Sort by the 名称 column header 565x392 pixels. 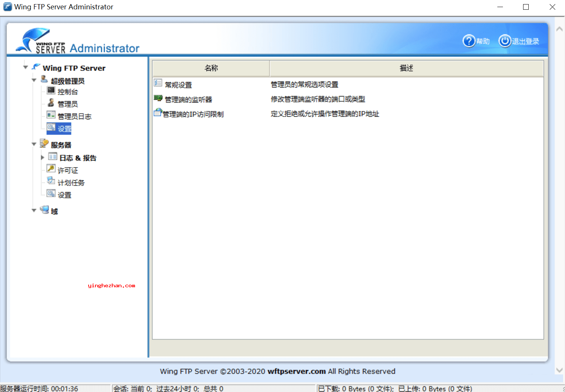click(x=211, y=68)
